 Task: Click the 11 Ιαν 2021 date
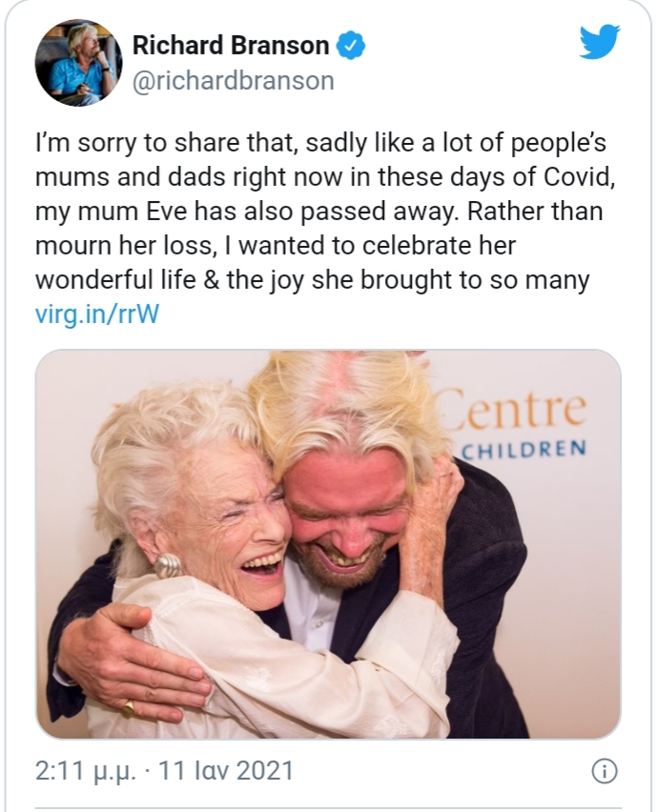227,770
